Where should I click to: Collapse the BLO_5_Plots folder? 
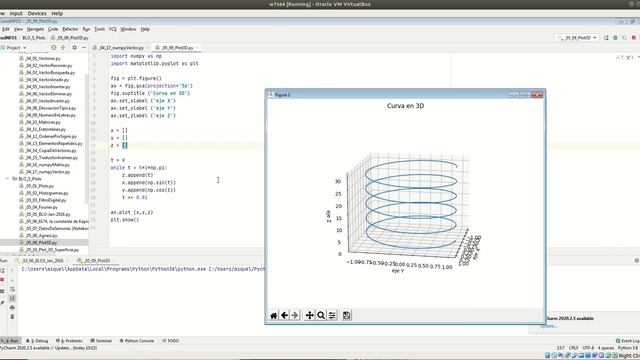8,179
